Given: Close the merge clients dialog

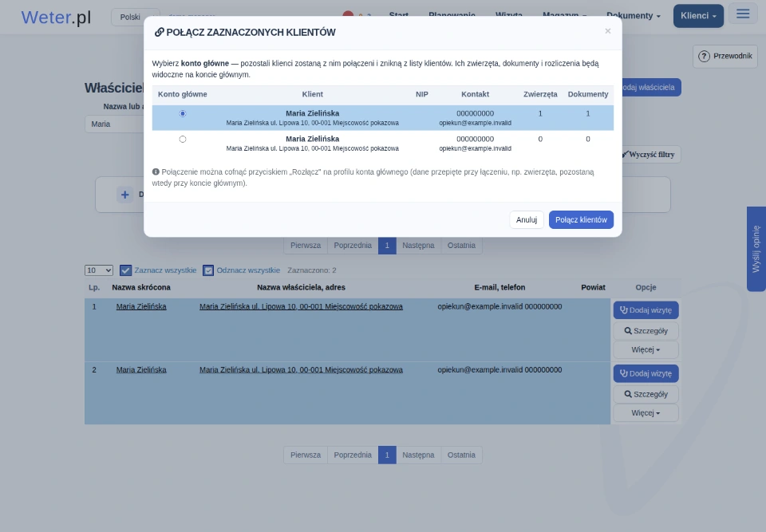Looking at the screenshot, I should [x=608, y=31].
